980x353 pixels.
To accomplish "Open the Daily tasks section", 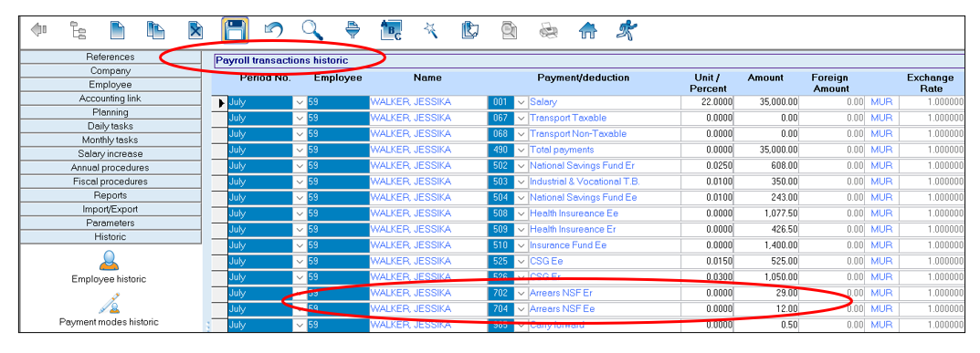I will tap(110, 126).
